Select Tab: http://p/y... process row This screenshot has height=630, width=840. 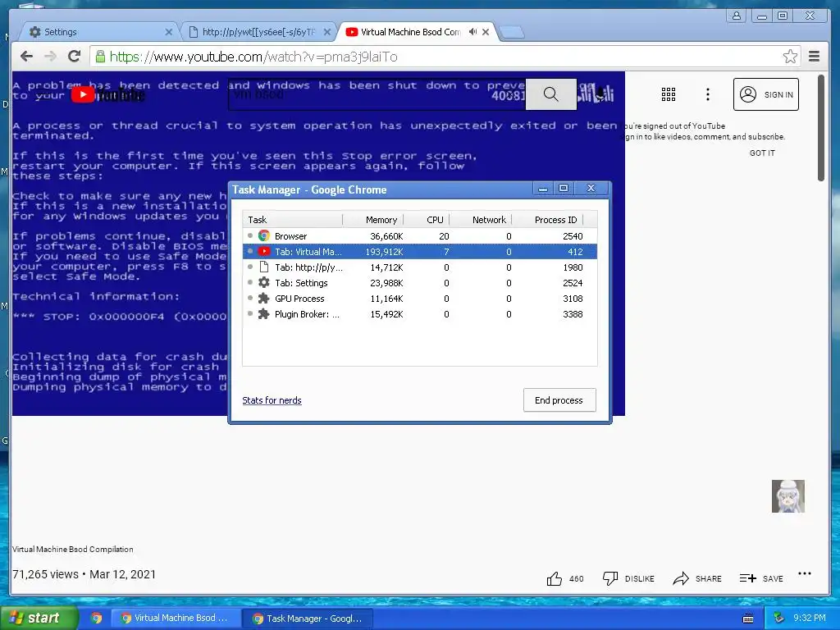coord(420,267)
